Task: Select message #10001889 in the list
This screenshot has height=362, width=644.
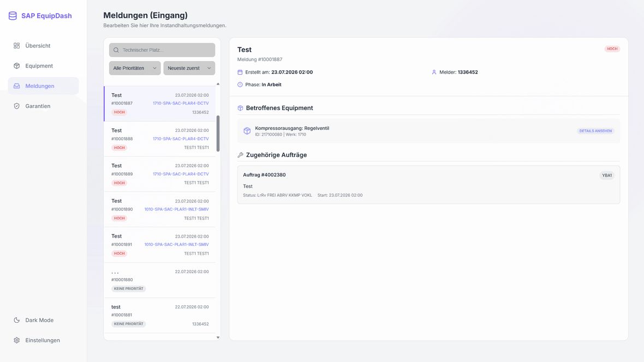Action: (x=160, y=174)
